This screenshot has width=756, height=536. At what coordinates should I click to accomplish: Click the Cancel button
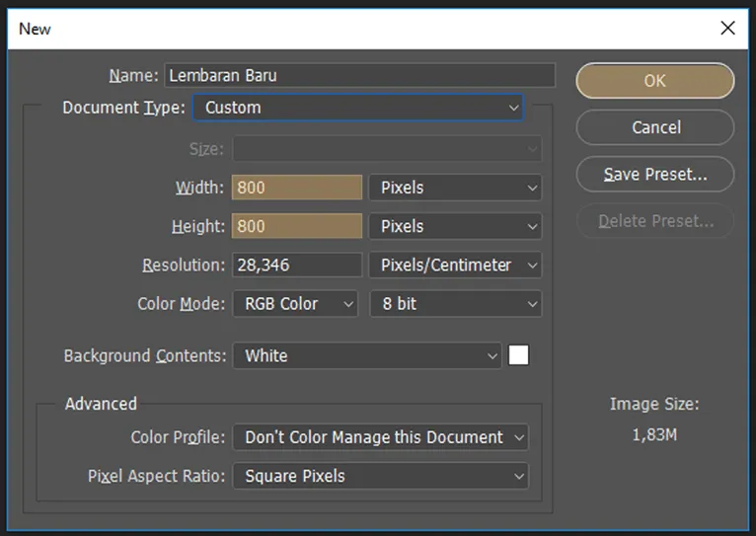tap(654, 127)
